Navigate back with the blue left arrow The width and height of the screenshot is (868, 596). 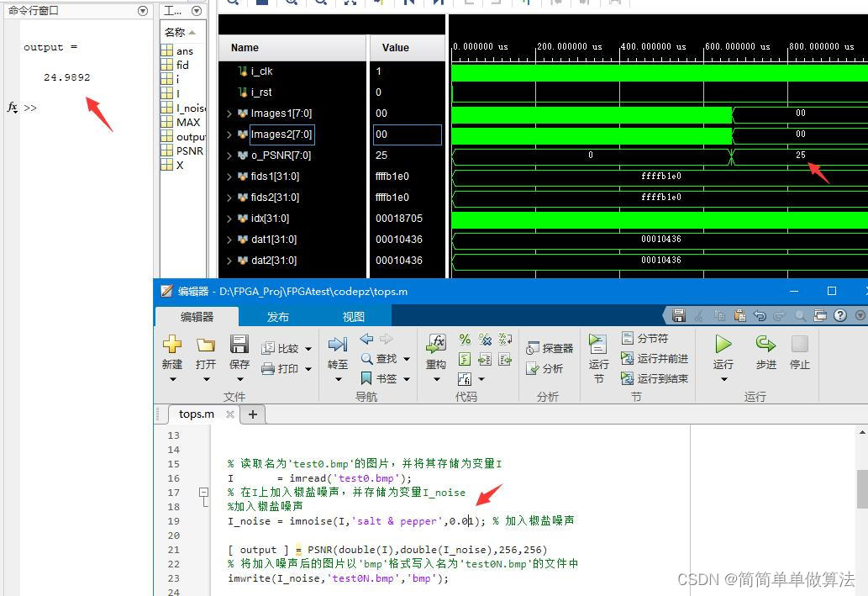click(x=366, y=339)
